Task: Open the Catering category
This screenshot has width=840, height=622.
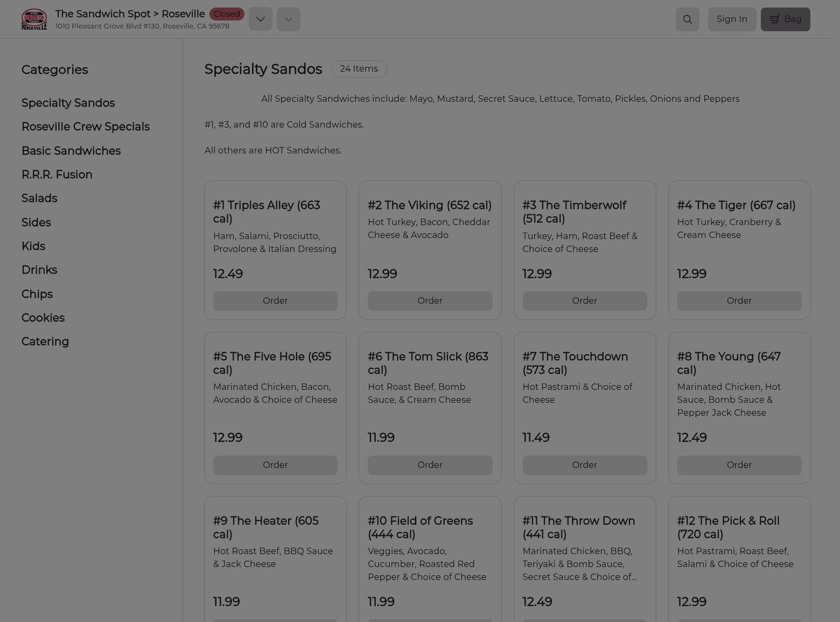Action: [x=45, y=341]
